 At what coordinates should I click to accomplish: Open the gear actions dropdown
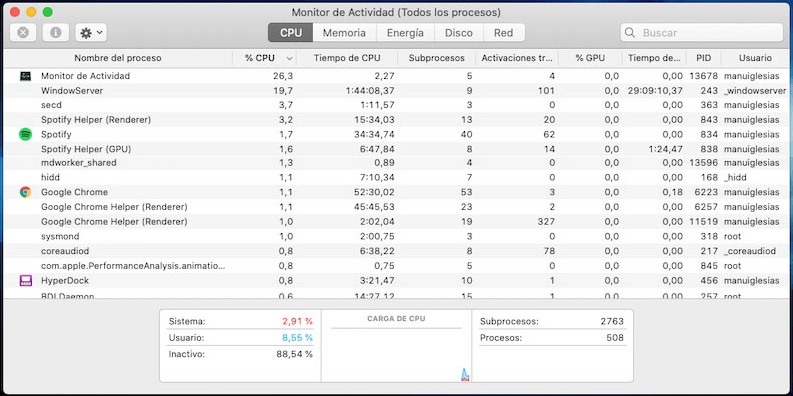click(x=91, y=33)
